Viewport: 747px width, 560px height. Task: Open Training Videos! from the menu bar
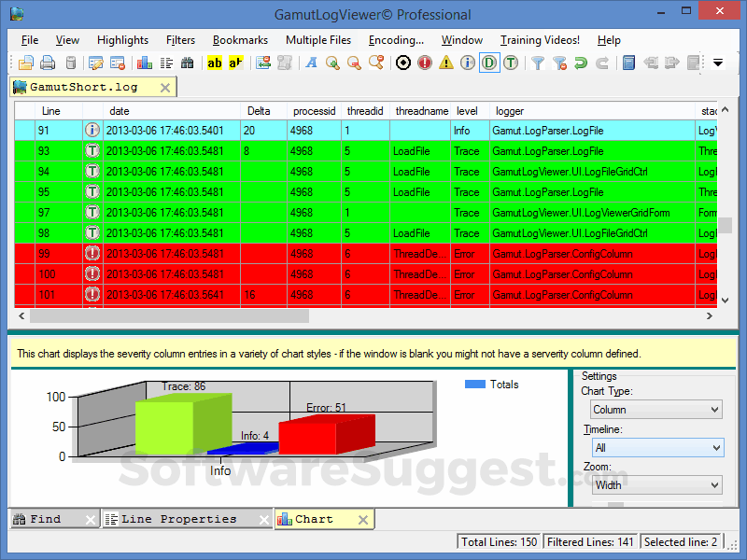[x=540, y=40]
